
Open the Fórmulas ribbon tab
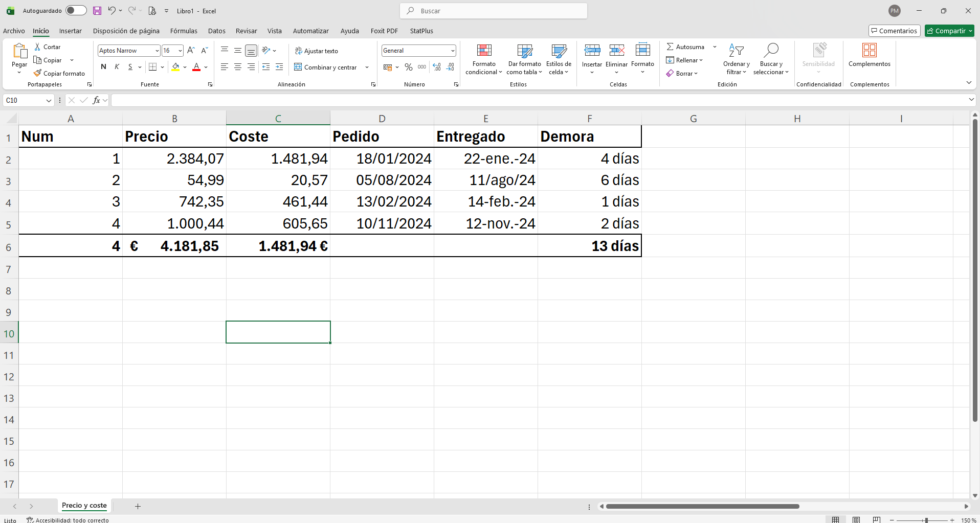click(184, 31)
